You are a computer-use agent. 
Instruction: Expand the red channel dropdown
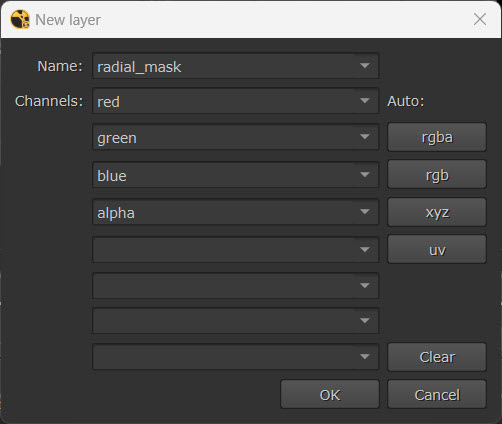[x=365, y=101]
